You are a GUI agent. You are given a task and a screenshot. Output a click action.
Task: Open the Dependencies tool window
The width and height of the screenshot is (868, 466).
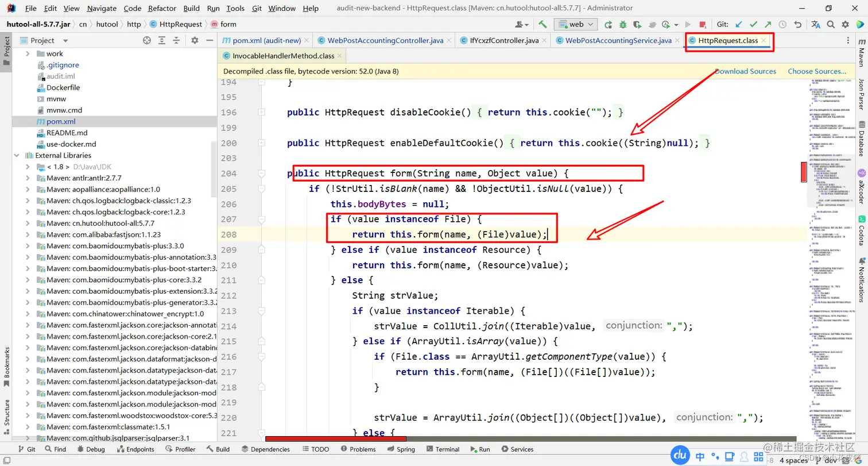coord(265,449)
